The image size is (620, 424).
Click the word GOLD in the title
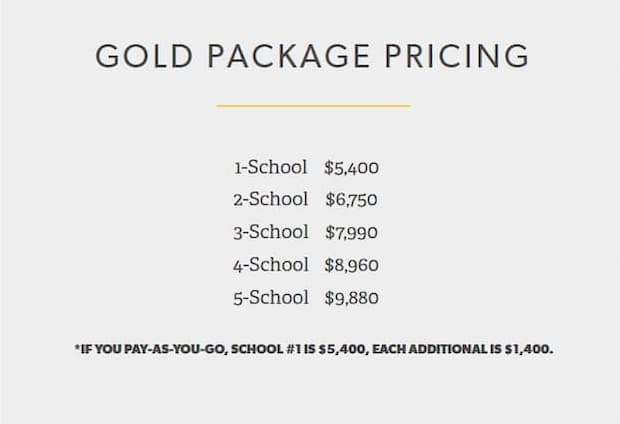click(x=144, y=55)
